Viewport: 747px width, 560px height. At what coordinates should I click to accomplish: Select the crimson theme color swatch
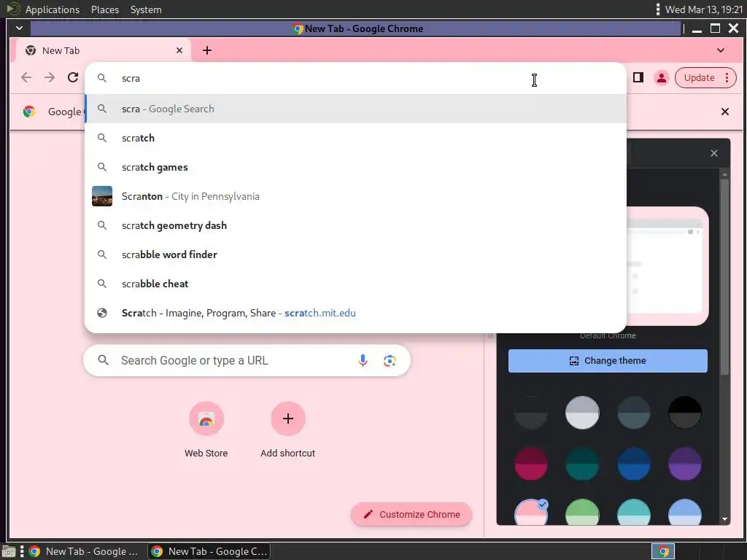click(531, 464)
